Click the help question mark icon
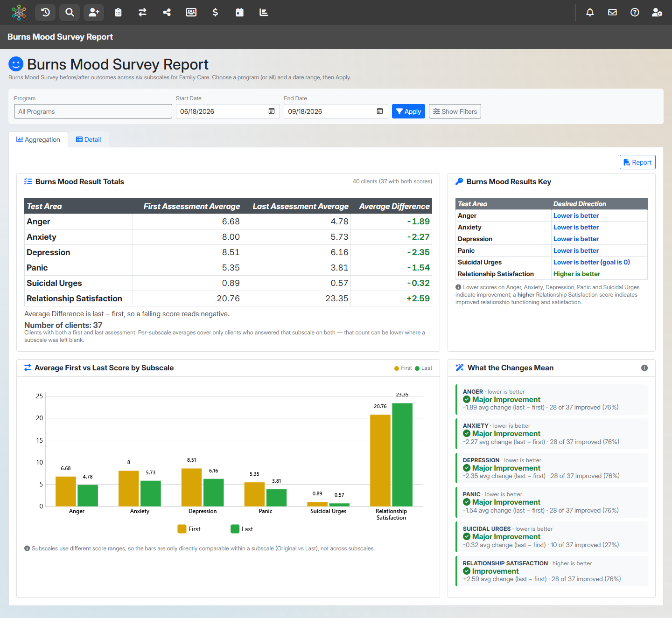 click(x=635, y=12)
